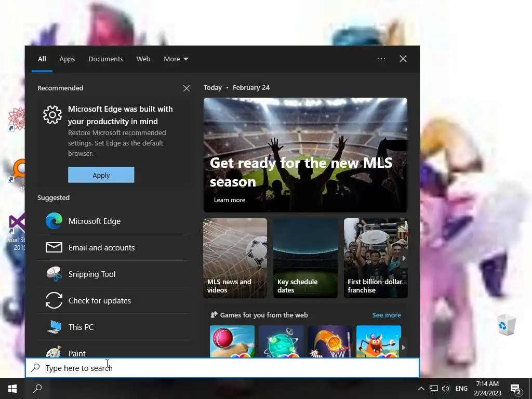
Task: Click the Type here to search box
Action: pyautogui.click(x=222, y=368)
